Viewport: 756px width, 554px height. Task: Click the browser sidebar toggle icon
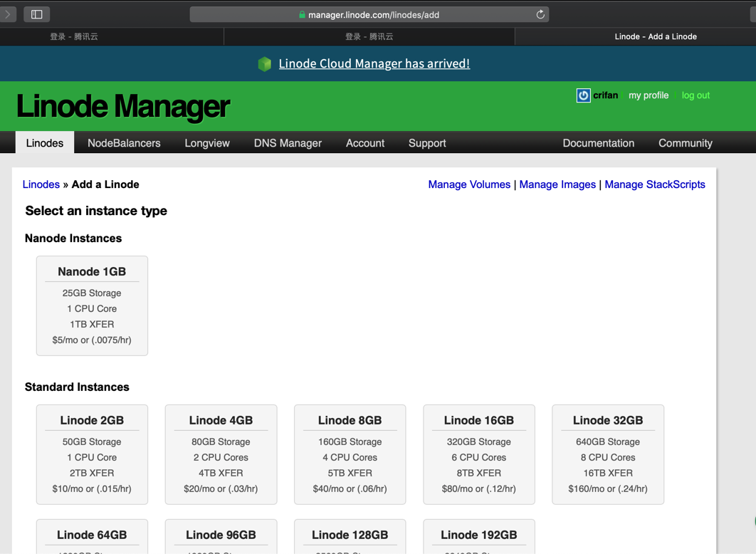point(36,14)
